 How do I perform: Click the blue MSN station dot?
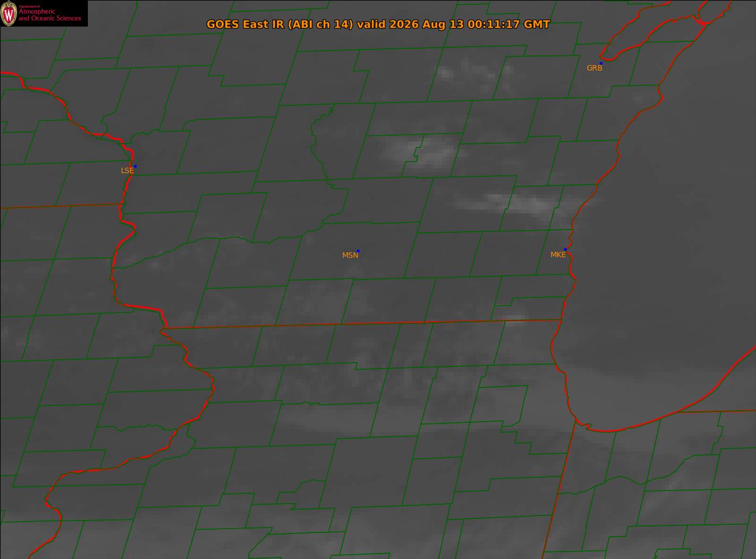(358, 251)
